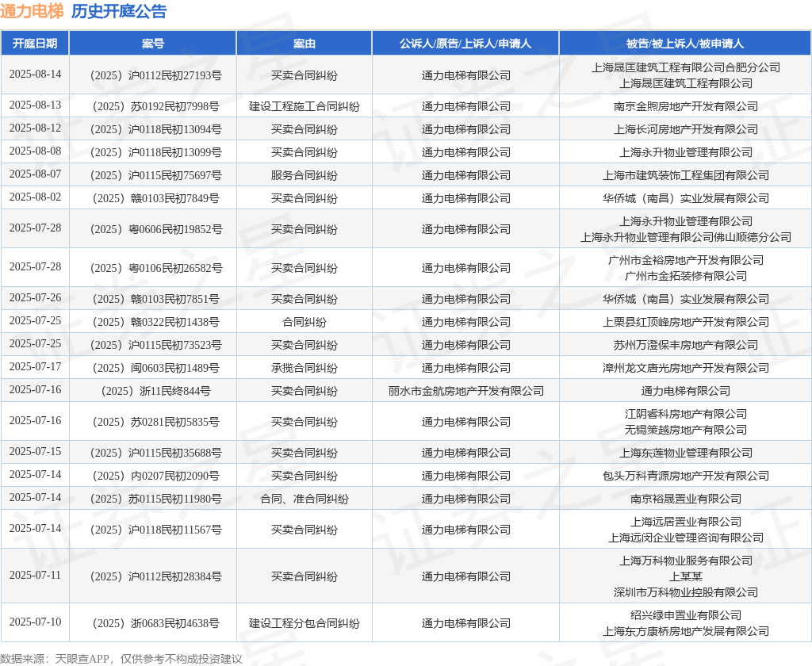Click defendant 上海晟匡建筑工程有限公司合肥分公司
This screenshot has width=812, height=666.
coord(686,67)
